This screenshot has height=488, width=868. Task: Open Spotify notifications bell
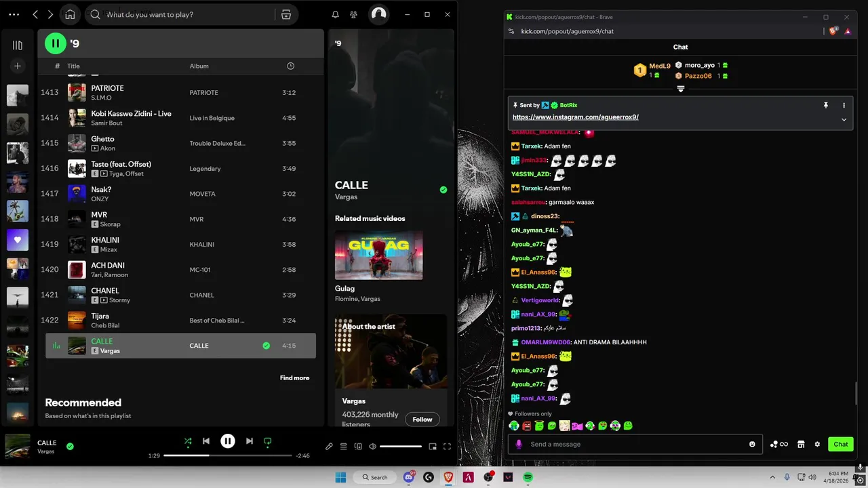335,14
